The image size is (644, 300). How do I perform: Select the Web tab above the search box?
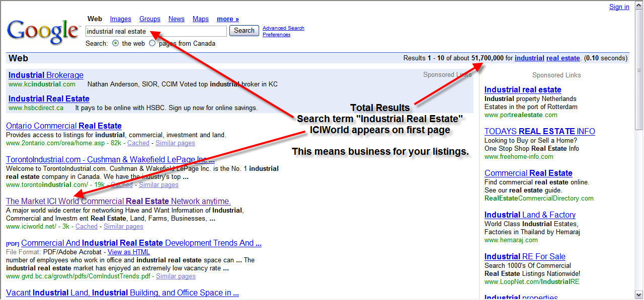(x=95, y=19)
